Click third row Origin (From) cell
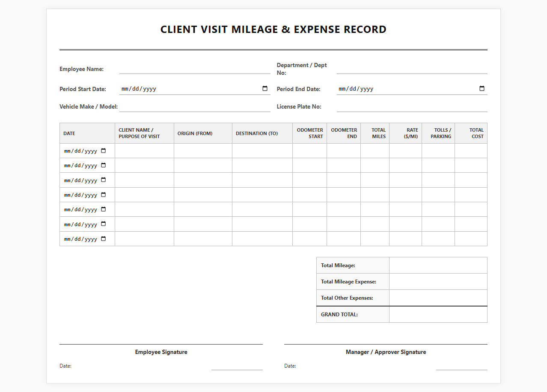Viewport: 547px width, 392px height. pyautogui.click(x=203, y=180)
